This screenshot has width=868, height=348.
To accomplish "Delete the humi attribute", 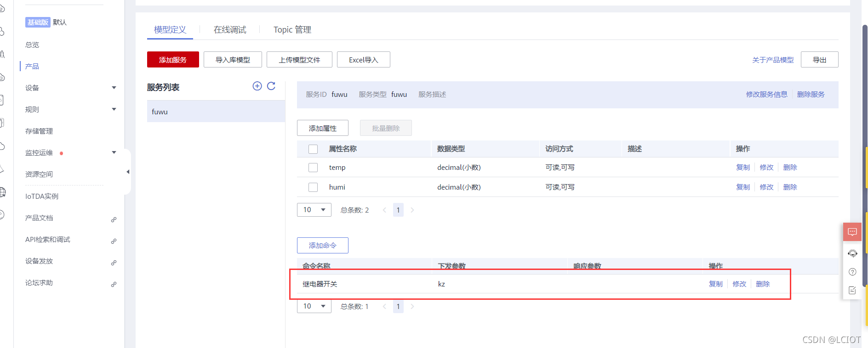I will coord(790,187).
